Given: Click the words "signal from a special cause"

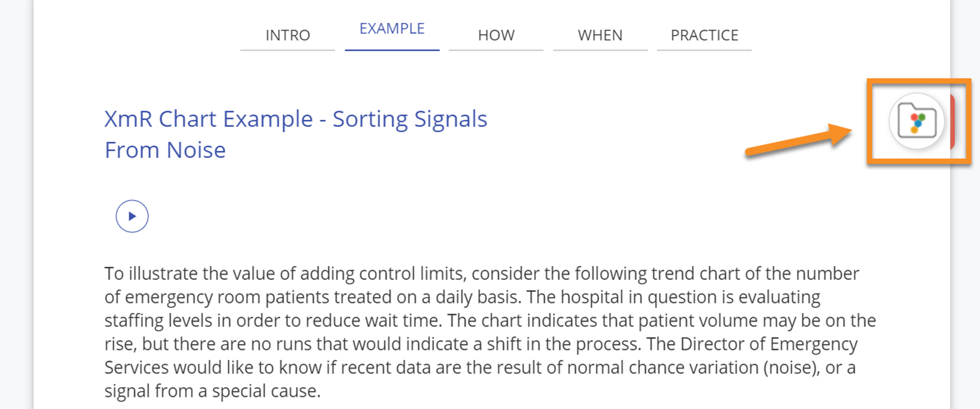Looking at the screenshot, I should point(212,391).
